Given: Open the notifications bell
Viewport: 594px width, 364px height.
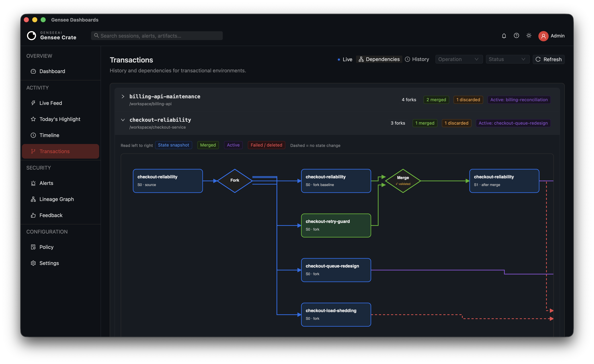Looking at the screenshot, I should click(504, 36).
